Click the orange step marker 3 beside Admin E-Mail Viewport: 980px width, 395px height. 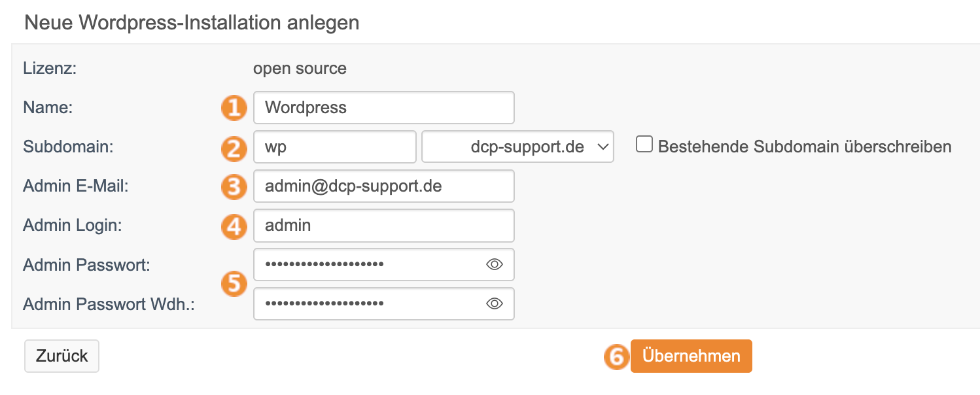pos(234,186)
